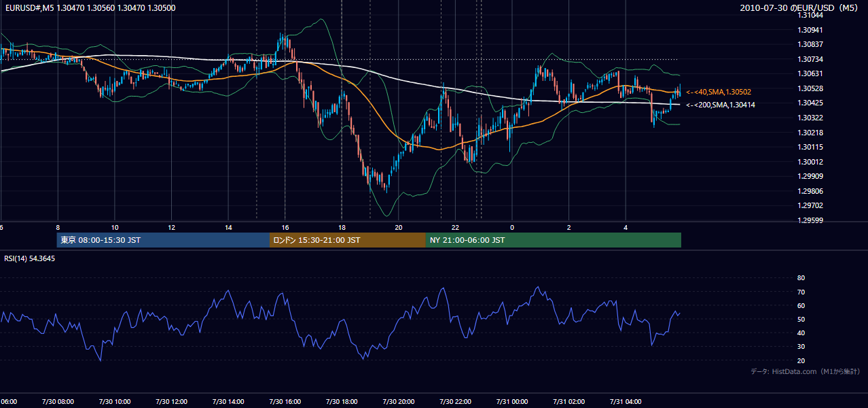Click the 7/31 00:00 time label
This screenshot has width=868, height=408.
(x=512, y=402)
